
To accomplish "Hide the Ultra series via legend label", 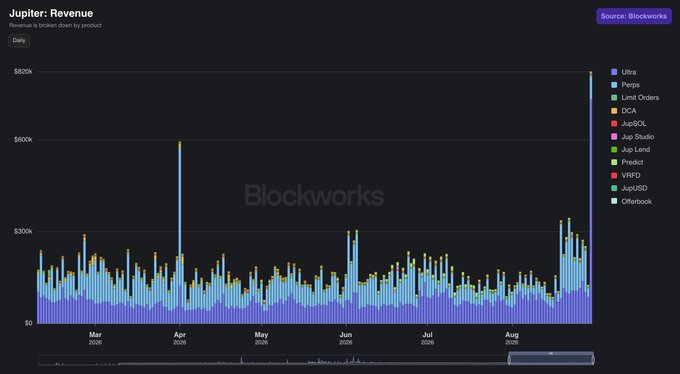I will (x=628, y=72).
